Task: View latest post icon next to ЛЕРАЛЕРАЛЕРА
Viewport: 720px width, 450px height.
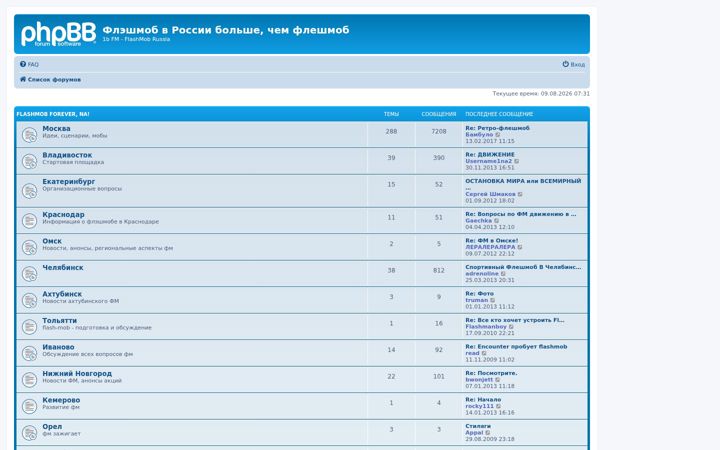Action: [x=520, y=248]
